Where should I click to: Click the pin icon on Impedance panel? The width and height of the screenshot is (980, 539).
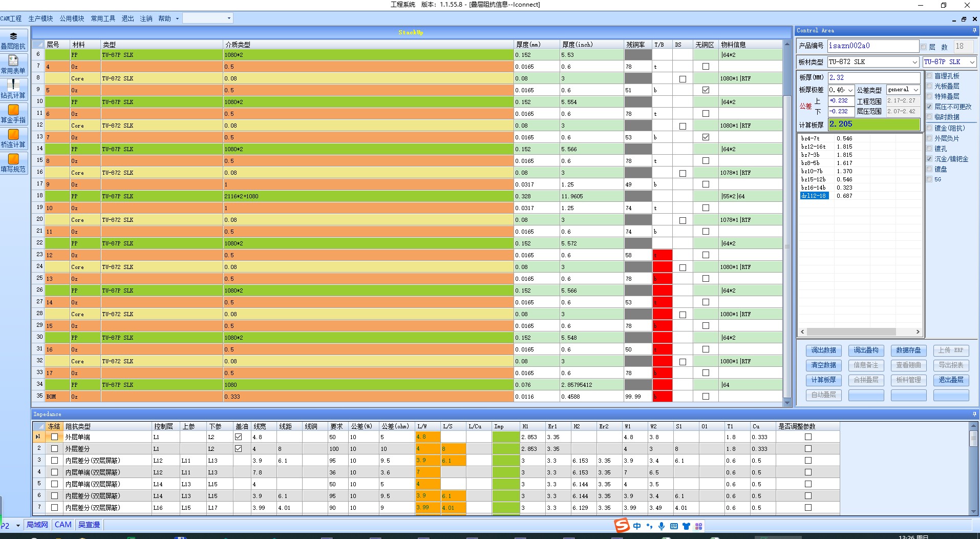tap(974, 414)
